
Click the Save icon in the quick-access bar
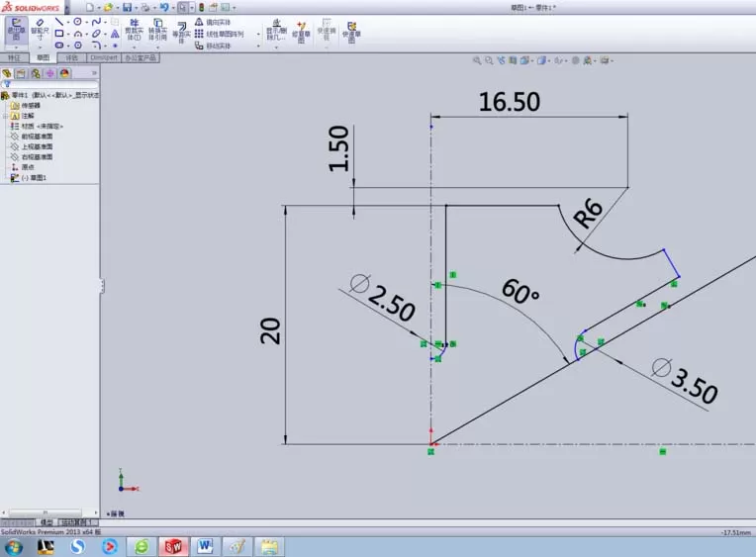coord(128,7)
